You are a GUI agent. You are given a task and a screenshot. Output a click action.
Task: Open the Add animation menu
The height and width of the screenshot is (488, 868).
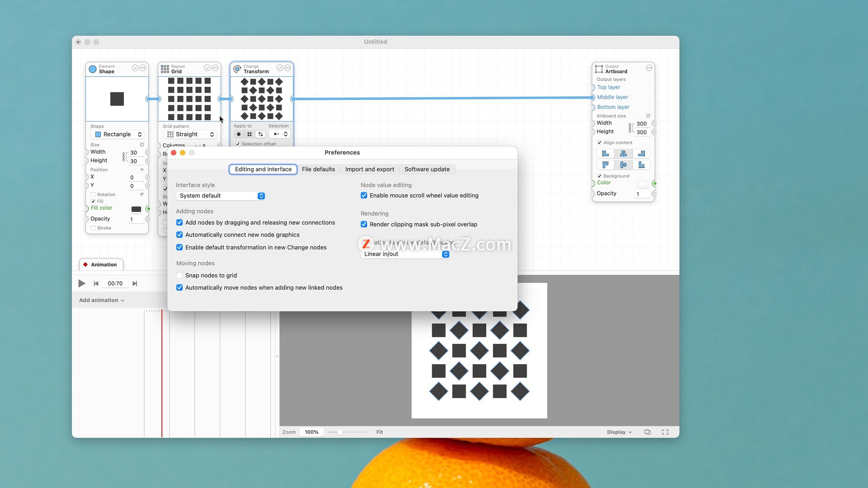click(102, 300)
